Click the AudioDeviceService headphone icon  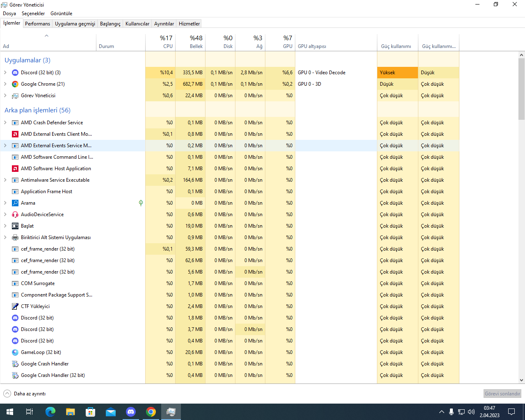pos(15,215)
